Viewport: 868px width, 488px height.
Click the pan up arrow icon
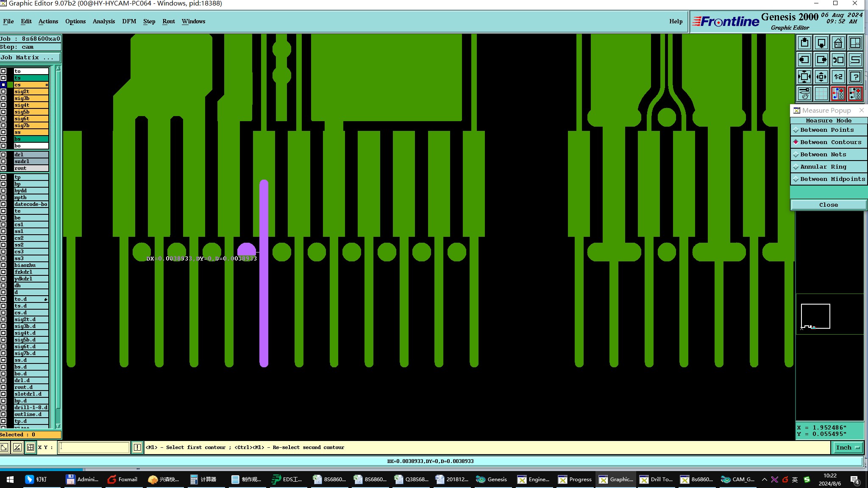point(804,43)
